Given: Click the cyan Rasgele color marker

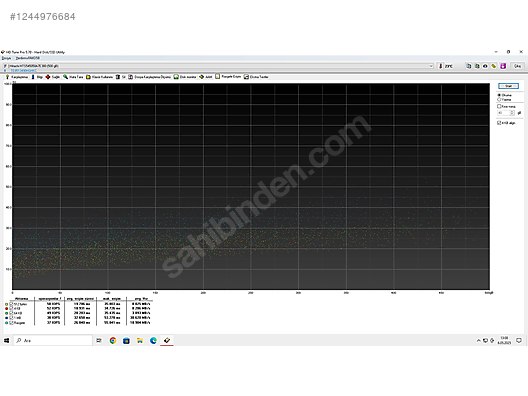Looking at the screenshot, I should click(6, 323).
